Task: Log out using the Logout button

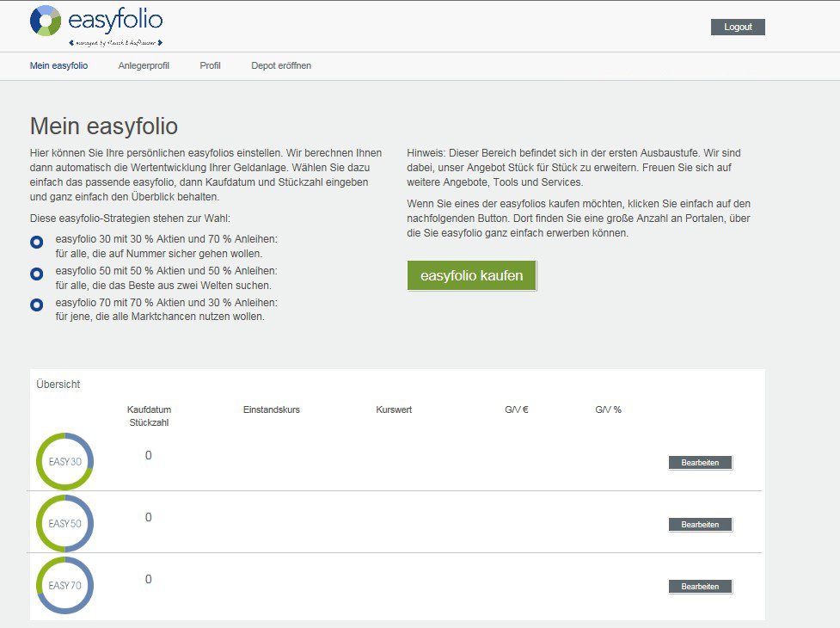Action: (738, 27)
